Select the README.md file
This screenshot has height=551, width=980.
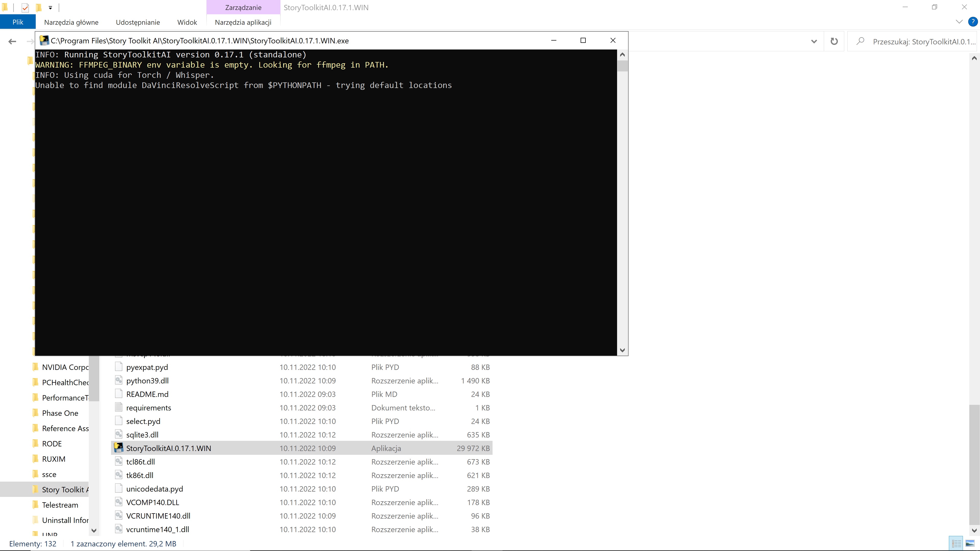click(x=147, y=394)
